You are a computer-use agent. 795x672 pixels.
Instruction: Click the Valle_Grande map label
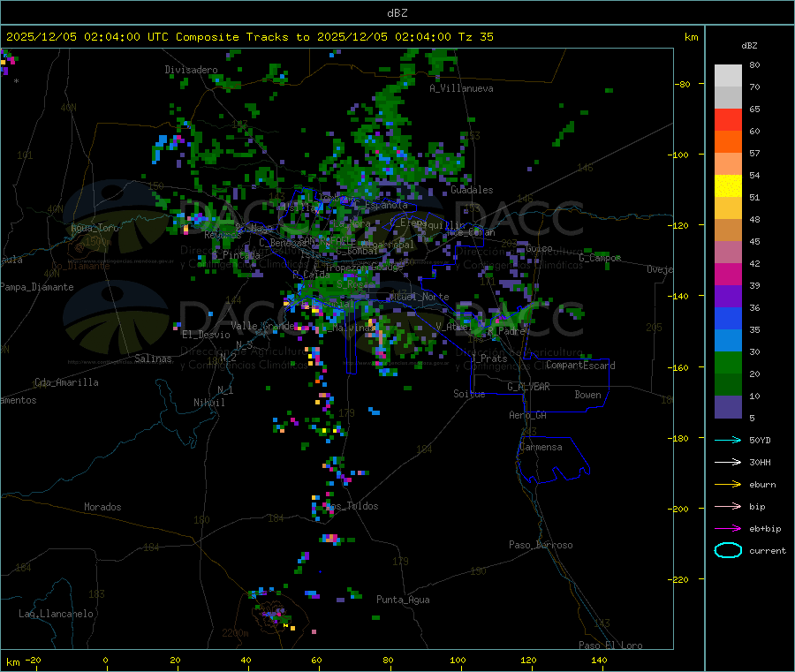(x=261, y=326)
